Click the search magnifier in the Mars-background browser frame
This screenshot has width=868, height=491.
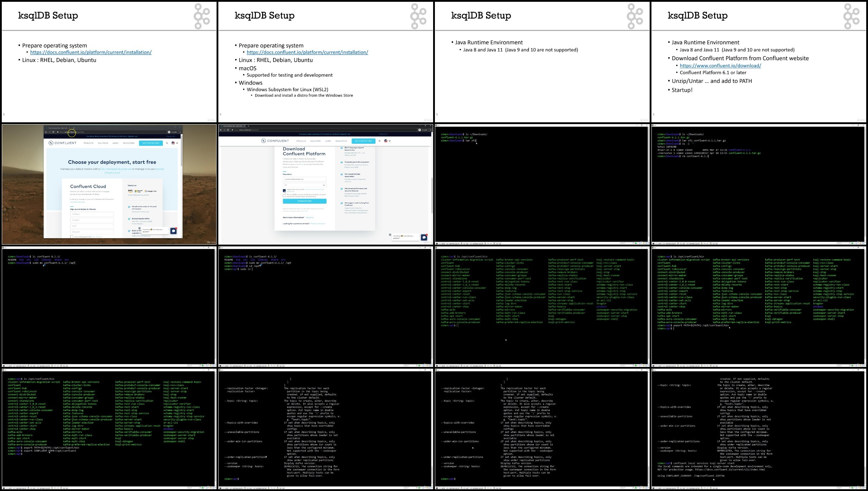point(167,143)
